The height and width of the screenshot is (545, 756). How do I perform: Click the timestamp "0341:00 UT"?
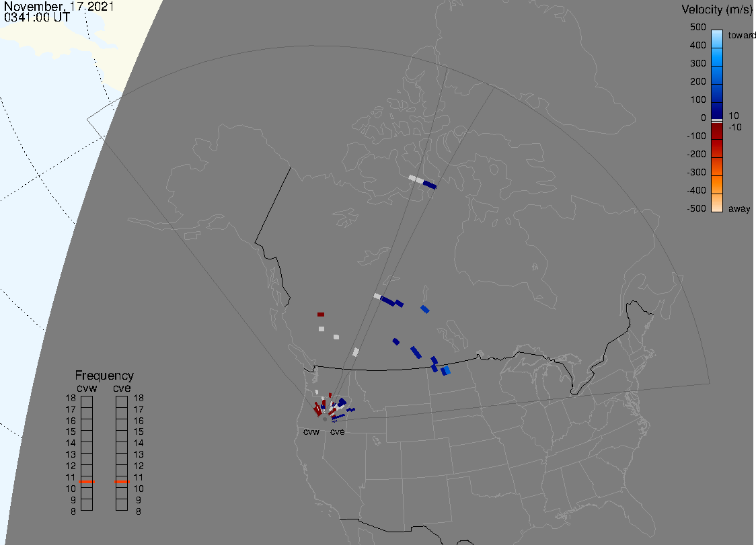pyautogui.click(x=37, y=17)
